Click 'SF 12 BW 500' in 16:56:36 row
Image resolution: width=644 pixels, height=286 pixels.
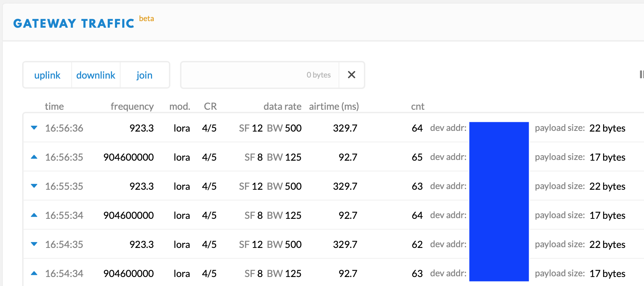[270, 128]
